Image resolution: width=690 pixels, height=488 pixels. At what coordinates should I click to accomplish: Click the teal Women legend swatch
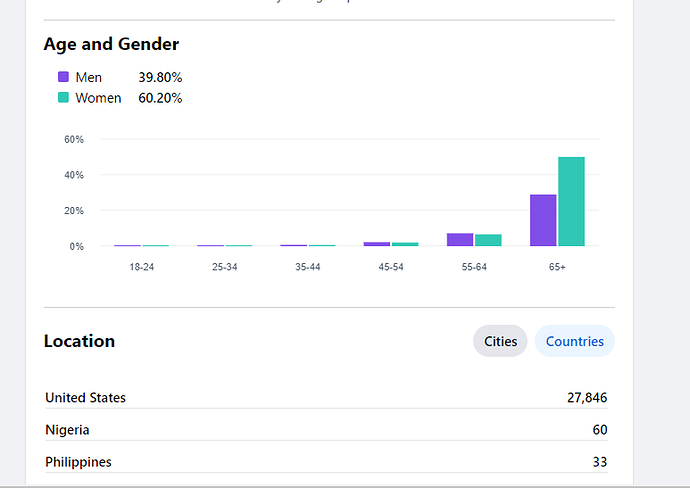[x=63, y=98]
